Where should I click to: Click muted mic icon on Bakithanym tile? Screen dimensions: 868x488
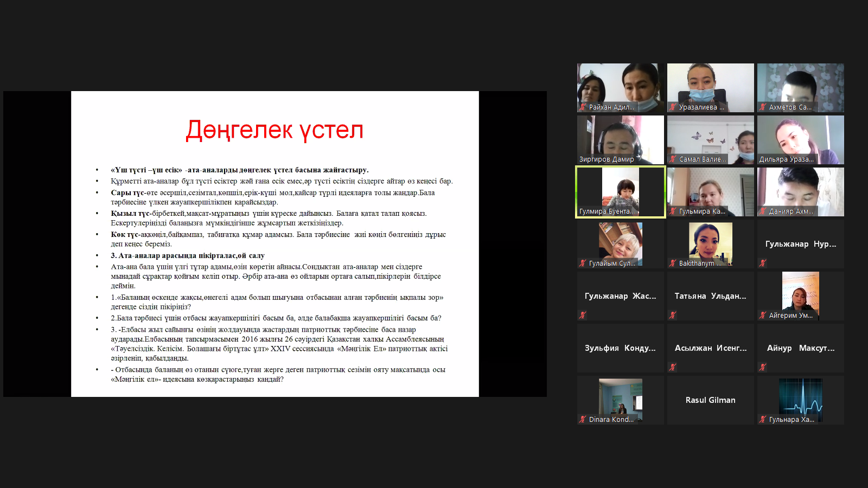[x=673, y=264]
